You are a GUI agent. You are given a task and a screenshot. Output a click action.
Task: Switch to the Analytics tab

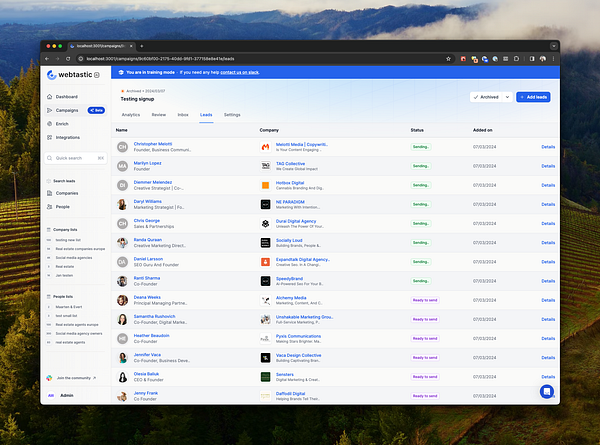tap(131, 115)
